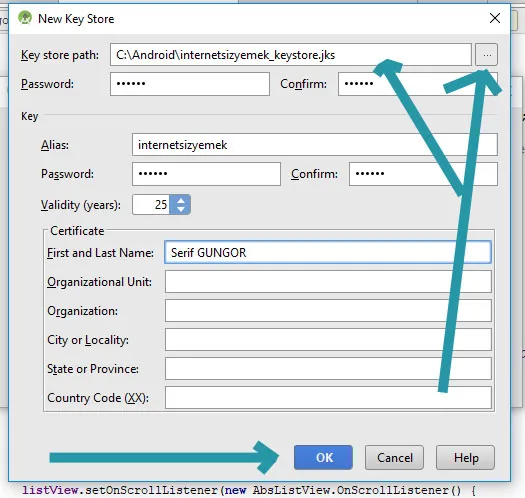
Task: Close the New Key Store dialog
Action: click(495, 18)
